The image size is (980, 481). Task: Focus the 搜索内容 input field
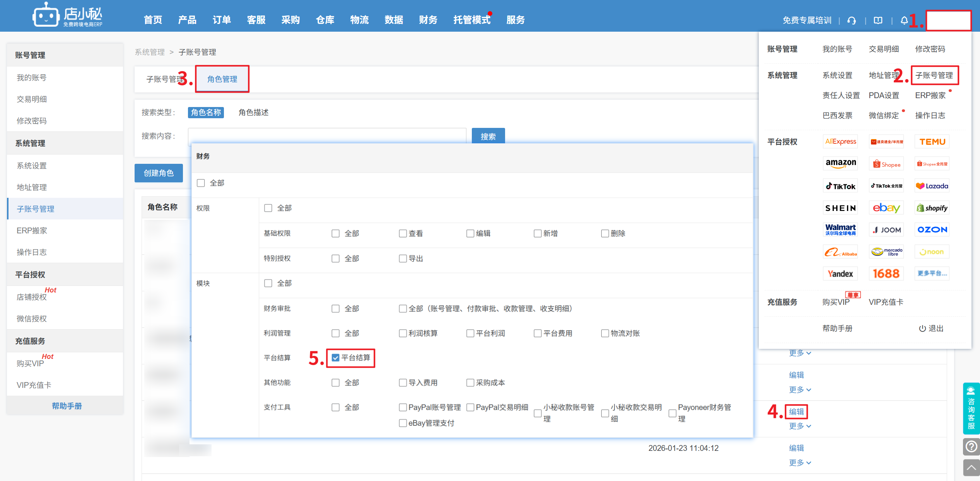[327, 136]
